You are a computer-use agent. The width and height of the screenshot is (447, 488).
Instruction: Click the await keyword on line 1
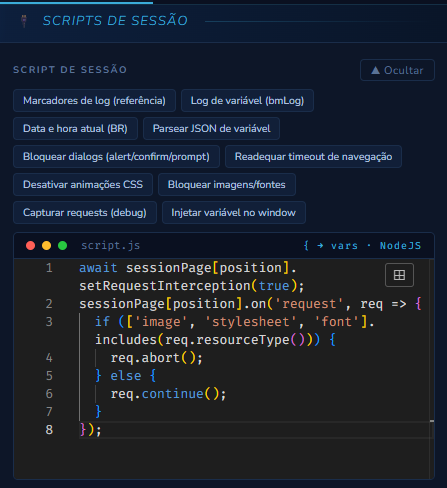click(x=98, y=268)
